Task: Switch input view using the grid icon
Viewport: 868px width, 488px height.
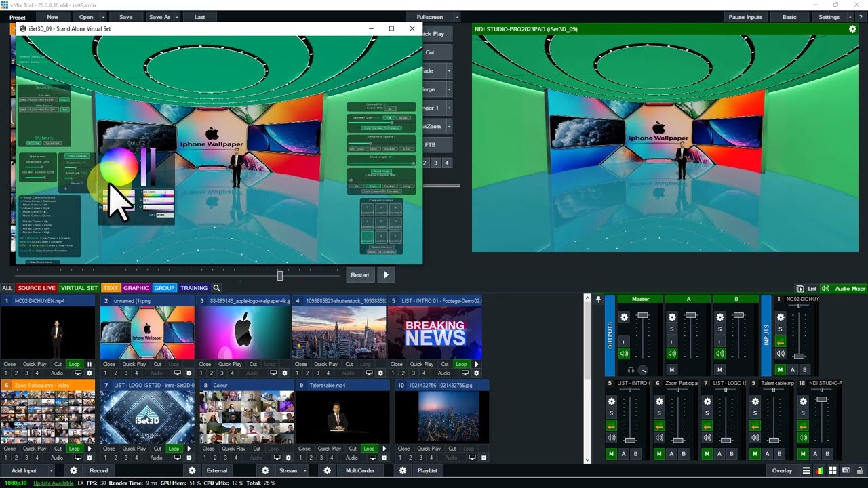Action: 833,470
